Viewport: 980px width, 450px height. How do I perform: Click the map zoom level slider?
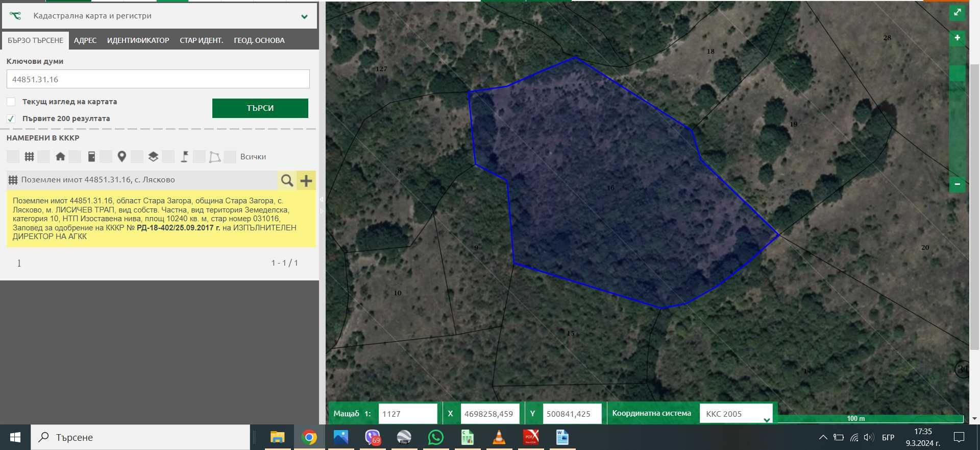[957, 112]
